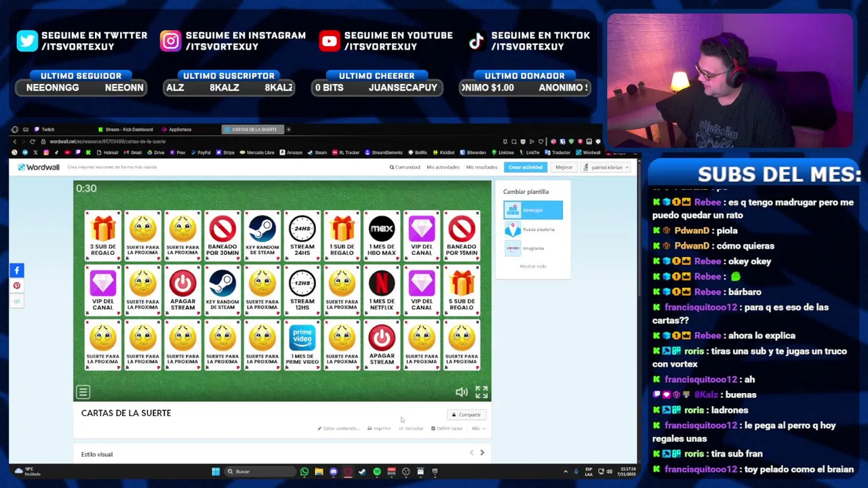Click Editar contenido link

[x=338, y=428]
